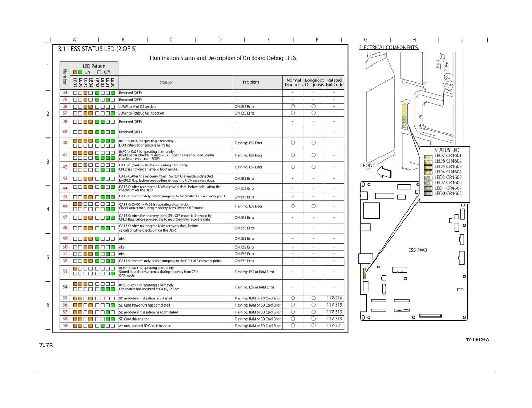Click the green On swatch in LED Pattern legend
The width and height of the screenshot is (532, 408).
click(80, 72)
